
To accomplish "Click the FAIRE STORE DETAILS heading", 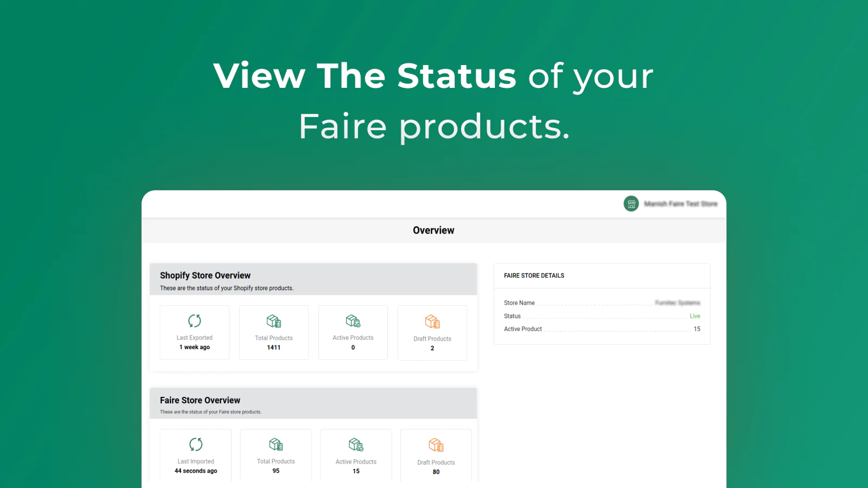I will [x=534, y=275].
